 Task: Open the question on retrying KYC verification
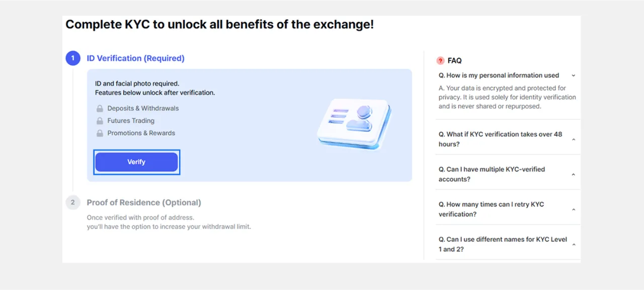tap(491, 209)
